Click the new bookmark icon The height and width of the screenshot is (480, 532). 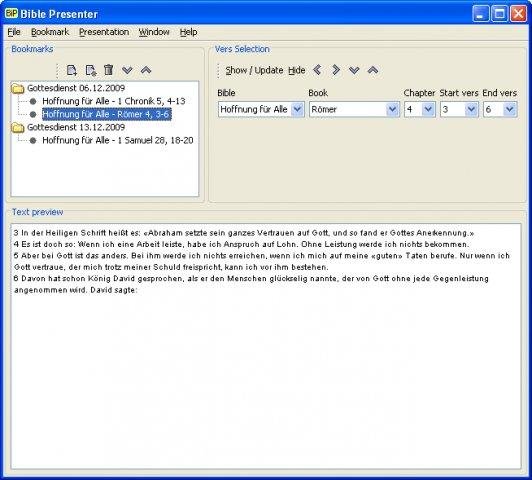(72, 70)
